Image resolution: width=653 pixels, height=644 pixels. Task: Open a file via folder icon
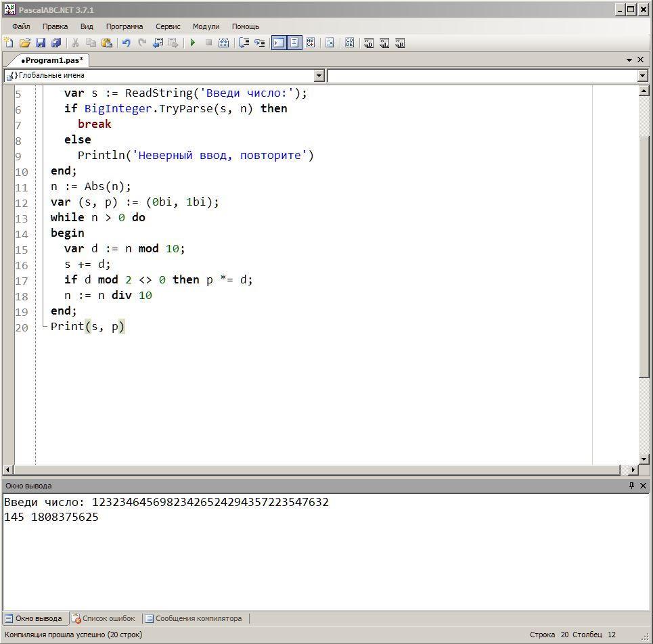click(x=24, y=43)
